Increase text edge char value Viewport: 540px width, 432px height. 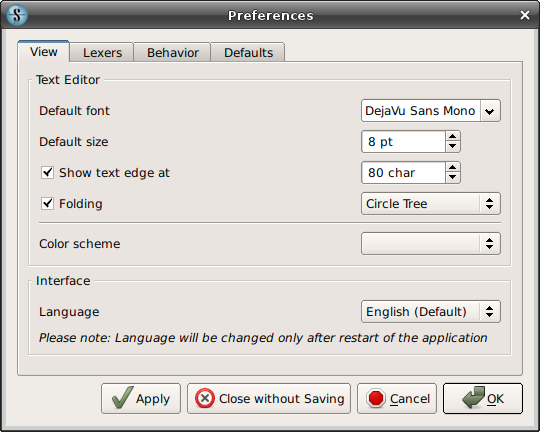(x=453, y=167)
